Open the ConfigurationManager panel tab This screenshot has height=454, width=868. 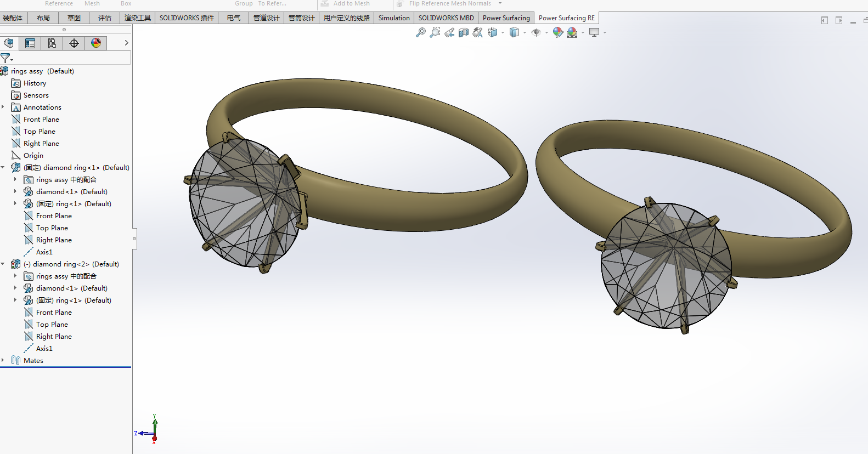coord(52,43)
